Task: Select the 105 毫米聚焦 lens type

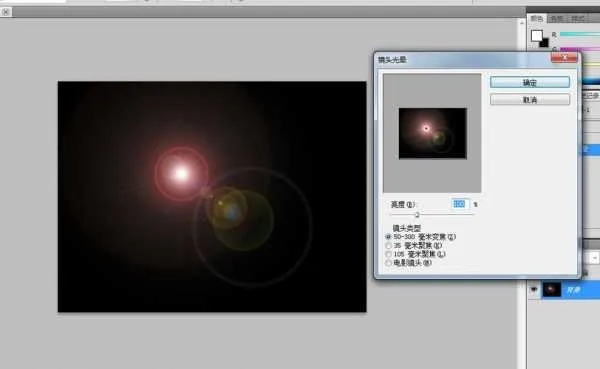Action: [x=388, y=254]
